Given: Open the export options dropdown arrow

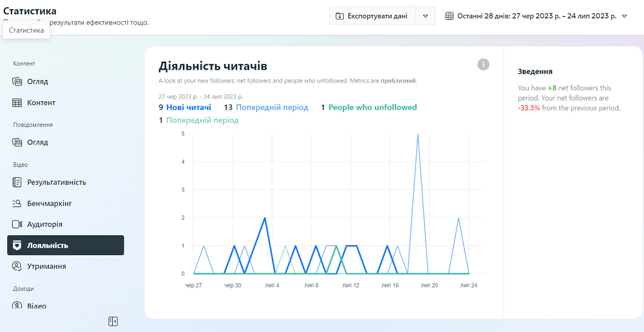Looking at the screenshot, I should click(425, 16).
